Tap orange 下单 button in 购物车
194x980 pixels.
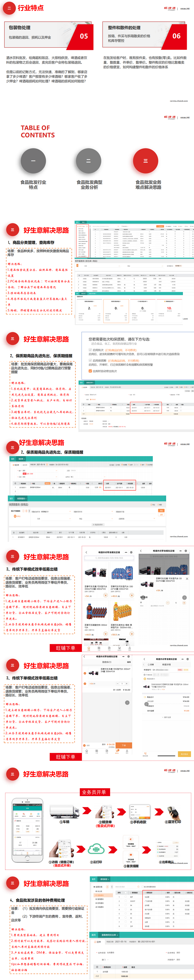coord(124,745)
